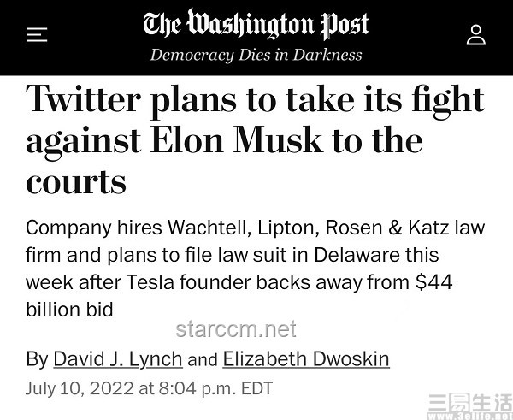Click the word "By" before author names
This screenshot has height=420, width=513.
click(x=37, y=359)
